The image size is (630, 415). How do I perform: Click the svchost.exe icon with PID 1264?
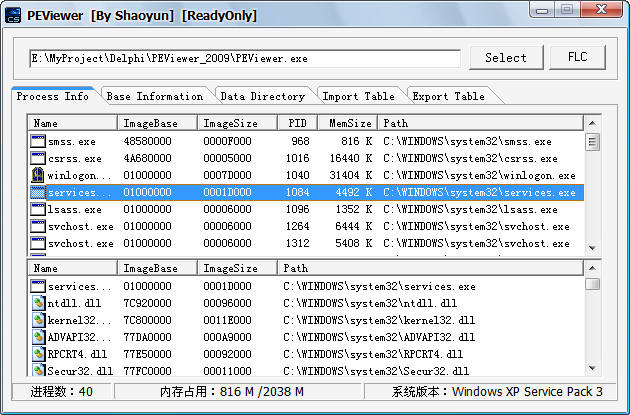click(x=38, y=226)
